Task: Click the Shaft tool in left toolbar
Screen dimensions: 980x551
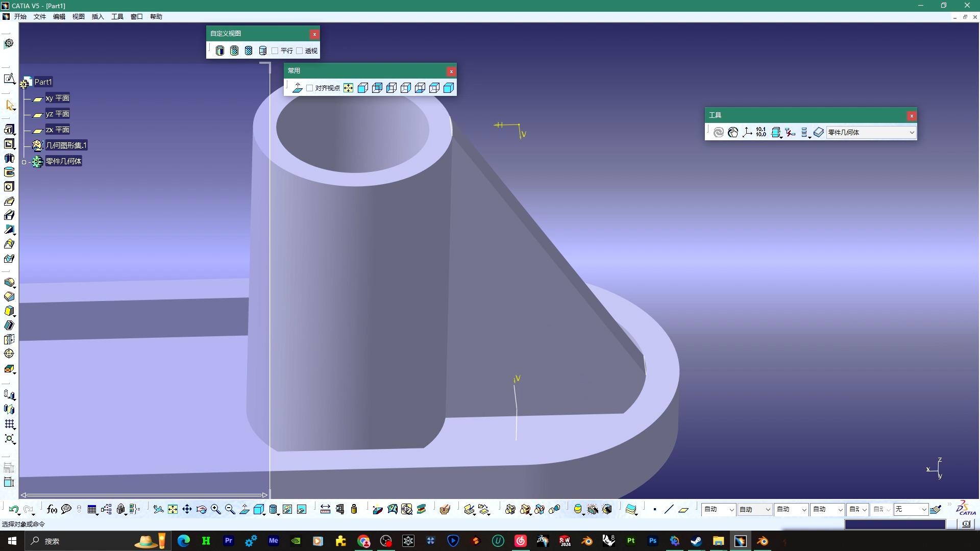Action: 9,158
